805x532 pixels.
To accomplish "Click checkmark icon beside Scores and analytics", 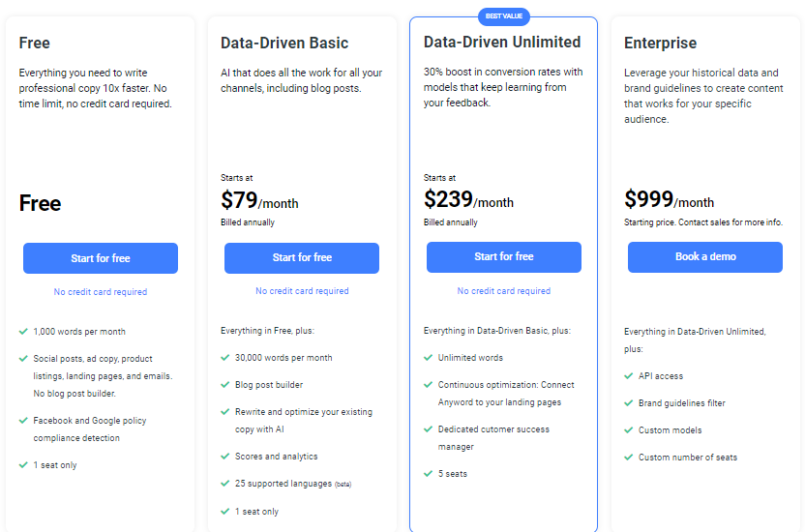I will (225, 457).
